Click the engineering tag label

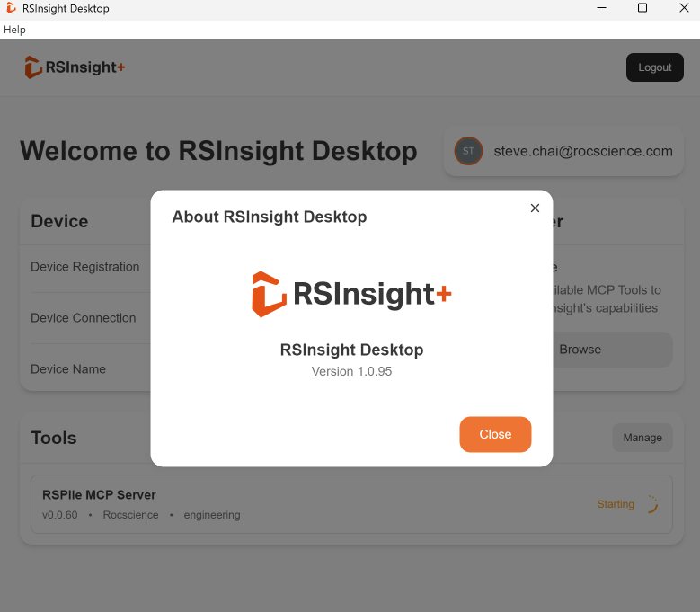212,515
